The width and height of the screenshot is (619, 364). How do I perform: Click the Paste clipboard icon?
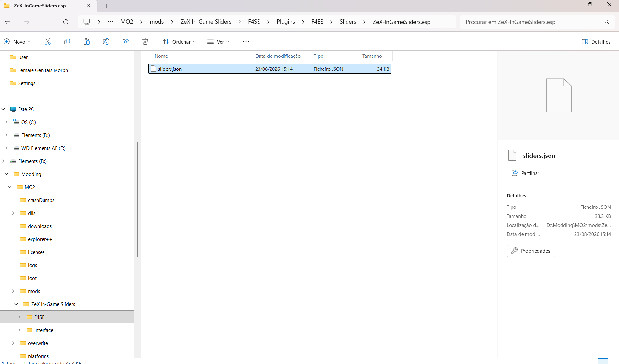(x=87, y=42)
